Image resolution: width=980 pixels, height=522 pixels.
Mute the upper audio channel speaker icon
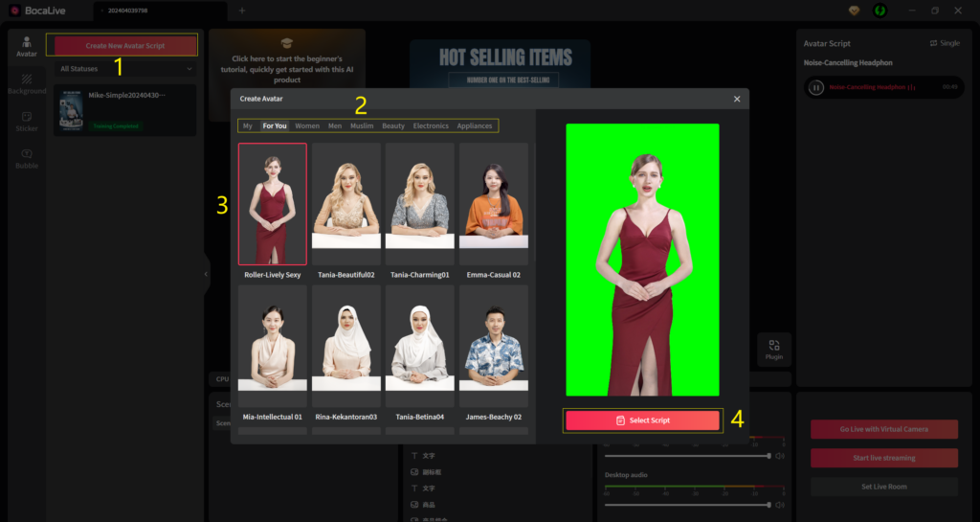pos(779,456)
